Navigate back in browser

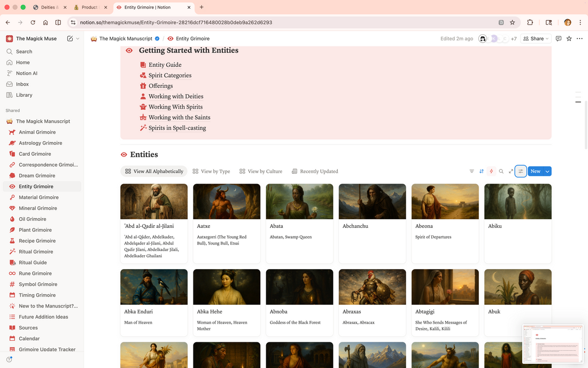pos(8,22)
